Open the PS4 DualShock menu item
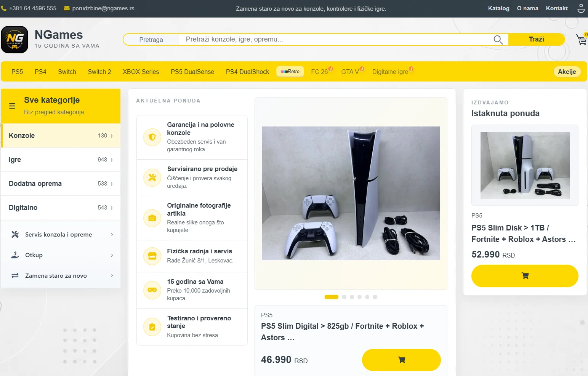This screenshot has width=588, height=376. point(247,72)
